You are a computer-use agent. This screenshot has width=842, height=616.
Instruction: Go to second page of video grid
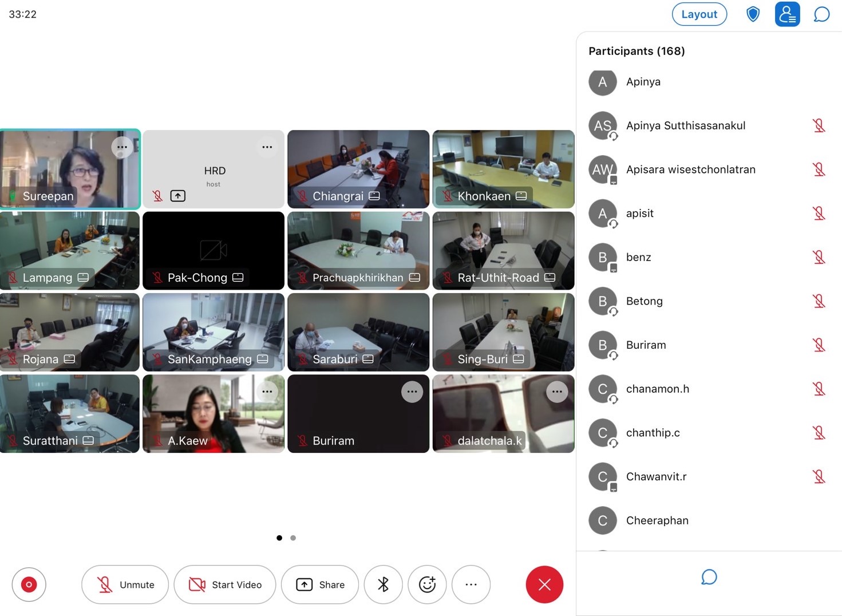(293, 538)
